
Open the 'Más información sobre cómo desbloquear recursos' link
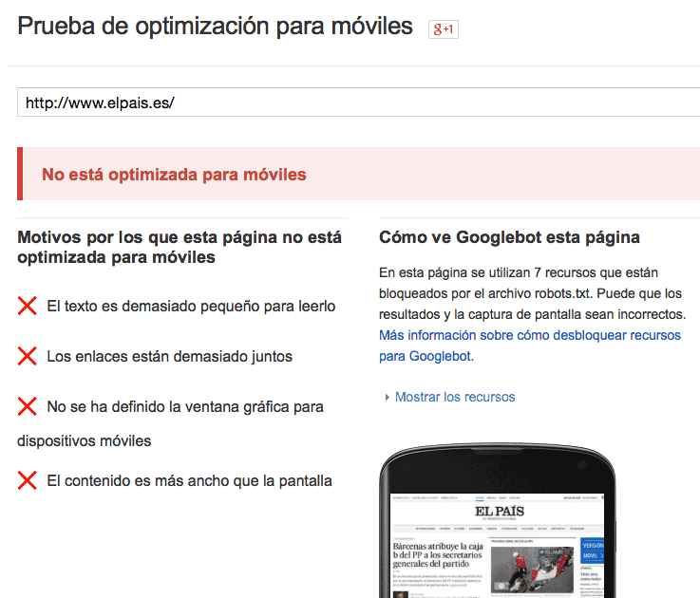(529, 346)
